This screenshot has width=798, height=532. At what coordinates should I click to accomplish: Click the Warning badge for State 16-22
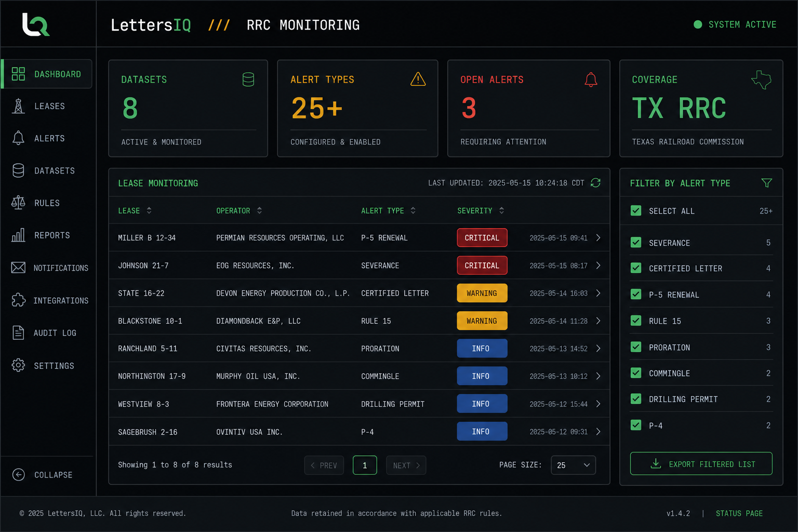point(482,293)
